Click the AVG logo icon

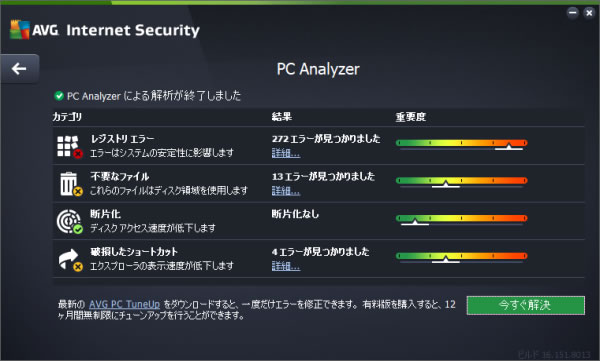coord(20,29)
